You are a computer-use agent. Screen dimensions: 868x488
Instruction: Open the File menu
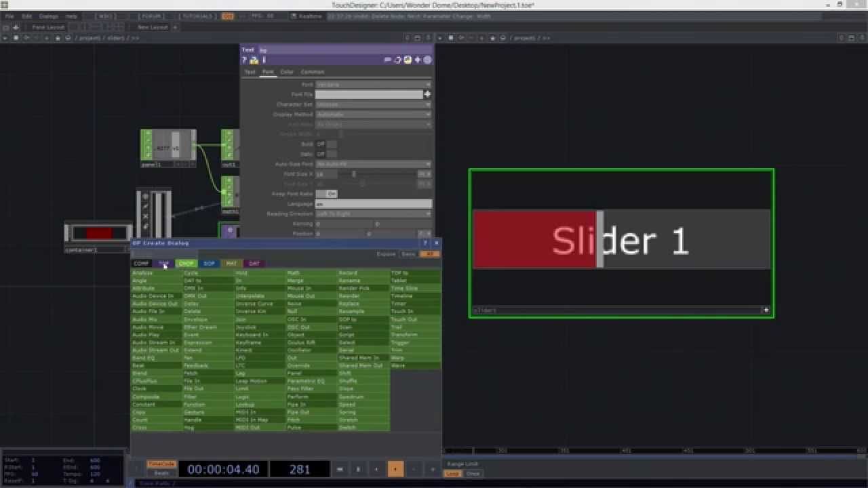(x=9, y=16)
